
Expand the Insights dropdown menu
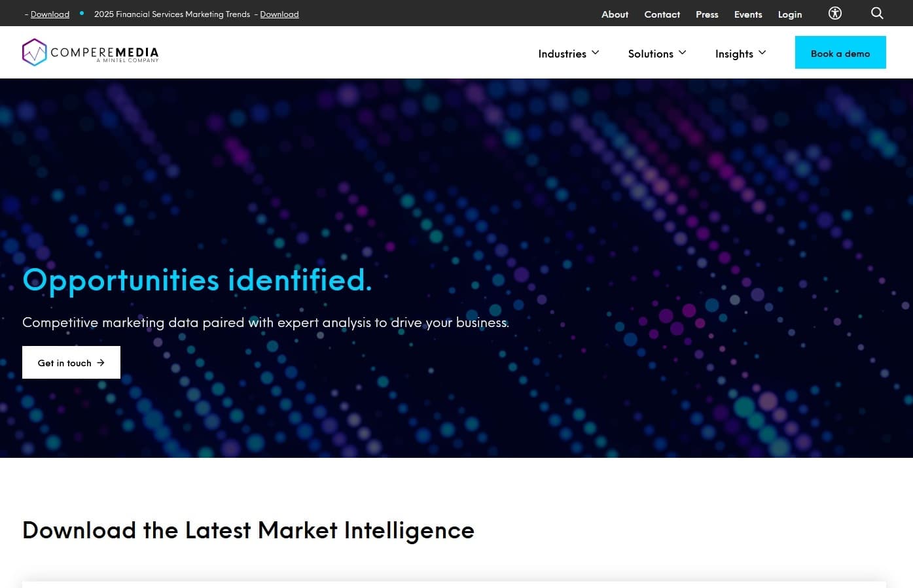point(735,53)
